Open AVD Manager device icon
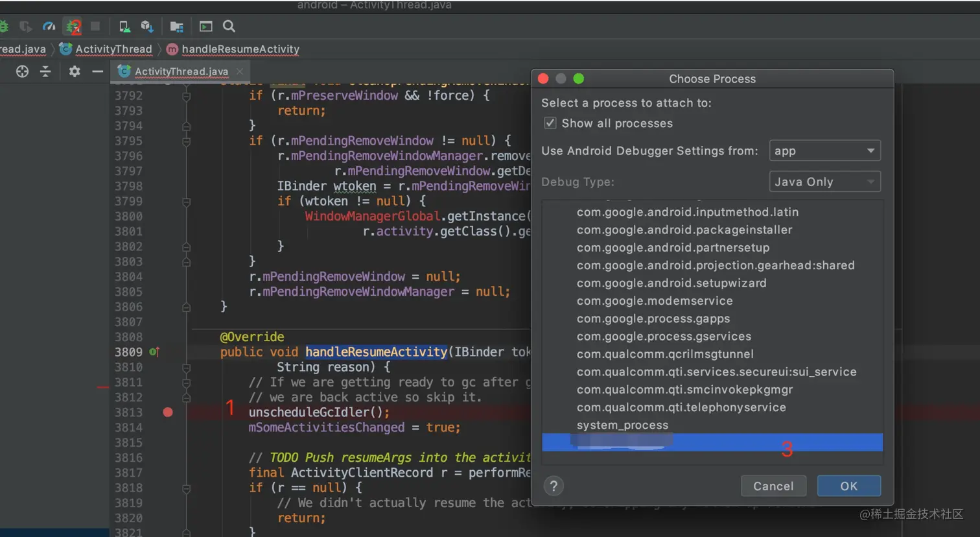 pyautogui.click(x=124, y=27)
